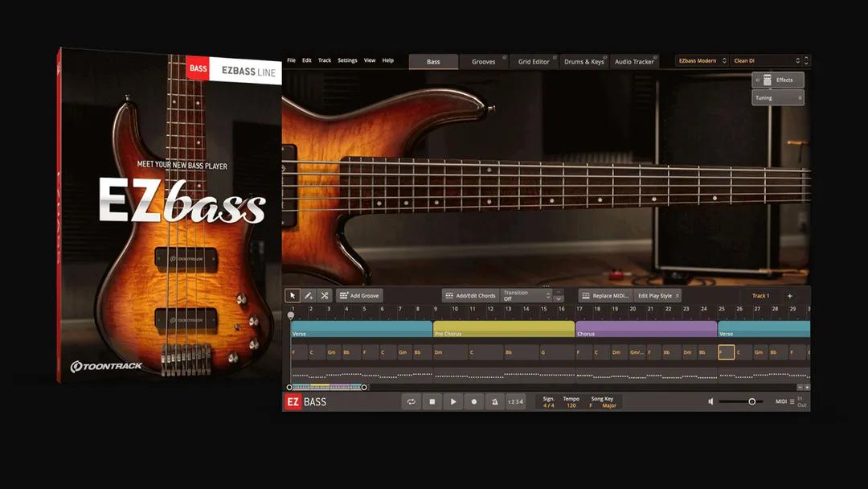Select the Chorus song part
868x489 pixels.
[646, 329]
